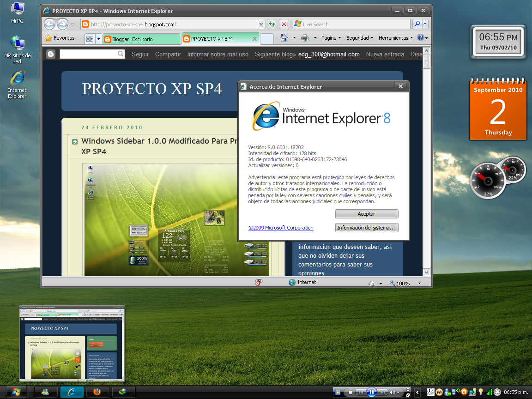This screenshot has height=399, width=532.
Task: Open the Herramientas menu
Action: click(396, 38)
